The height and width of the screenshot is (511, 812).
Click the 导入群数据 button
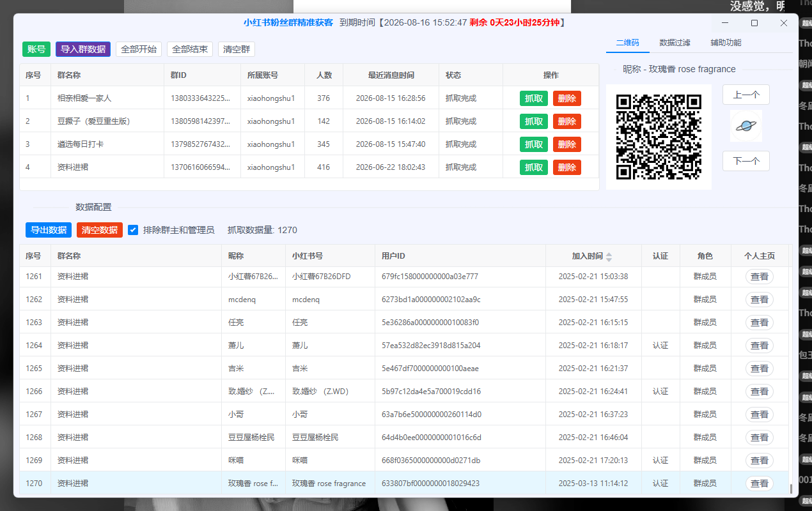[x=83, y=49]
